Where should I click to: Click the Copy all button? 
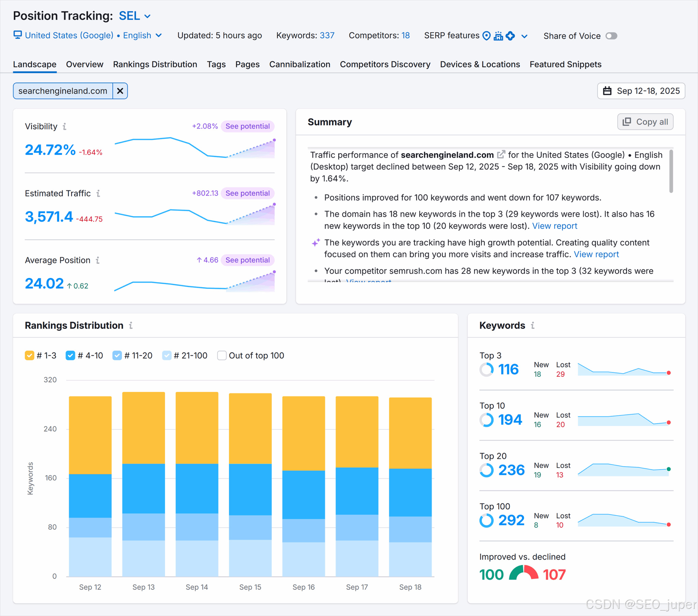coord(645,122)
